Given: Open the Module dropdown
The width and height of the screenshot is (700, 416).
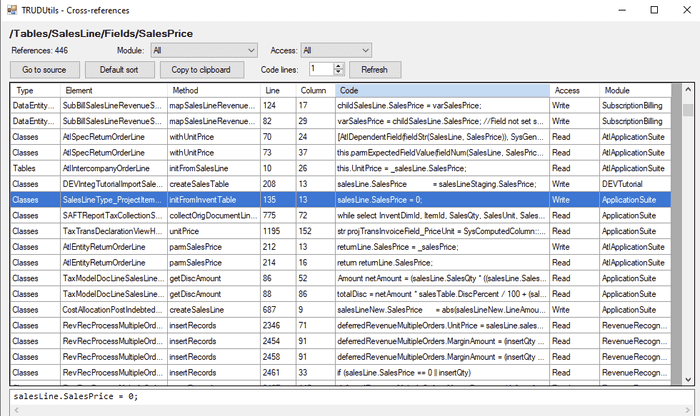Looking at the screenshot, I should [x=203, y=49].
